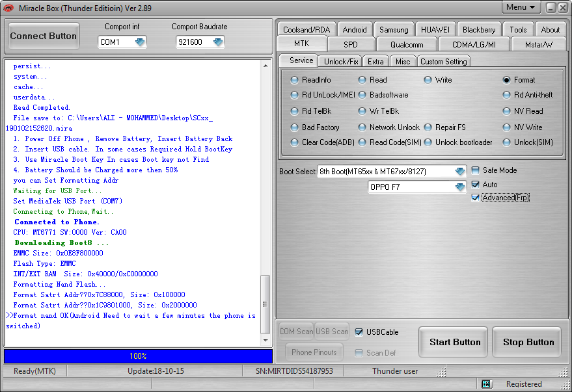Click the 'Connected to Phone.' log line
Image resolution: width=572 pixels, height=392 pixels.
coord(57,222)
